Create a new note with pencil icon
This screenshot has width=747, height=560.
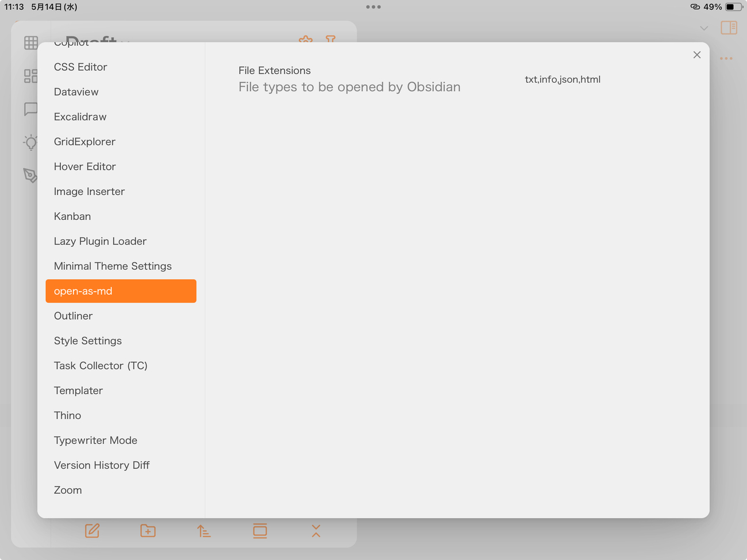[92, 531]
